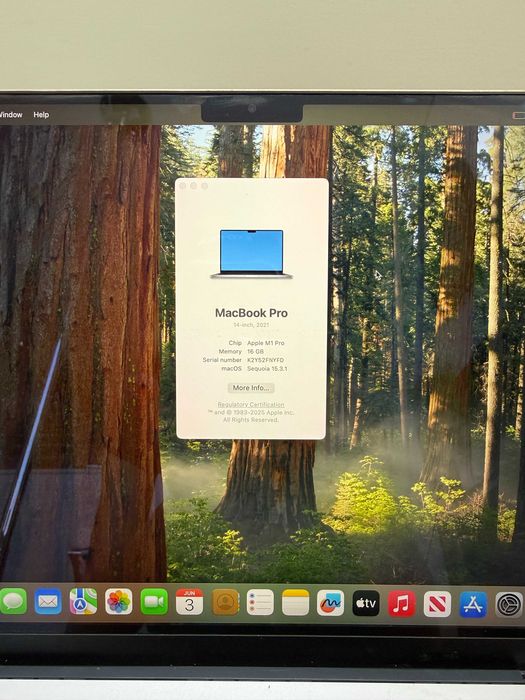Screen dimensions: 525x700
Task: Click the '14-inch, 2021' model text
Action: click(251, 325)
